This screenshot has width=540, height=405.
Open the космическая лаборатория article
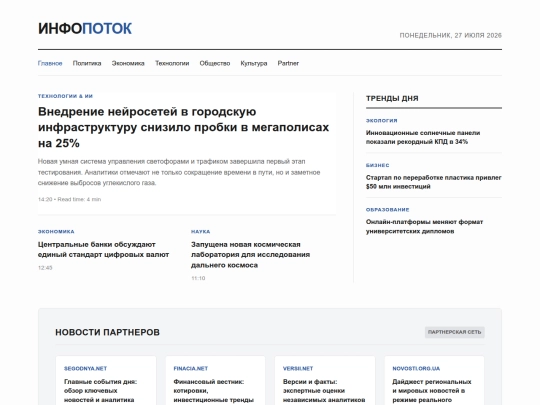(x=250, y=255)
